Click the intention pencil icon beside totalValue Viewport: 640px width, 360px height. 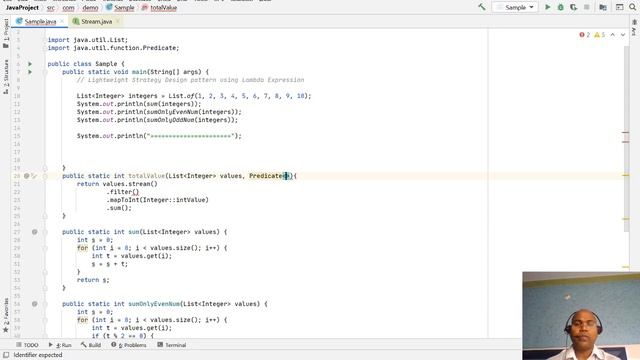point(34,176)
